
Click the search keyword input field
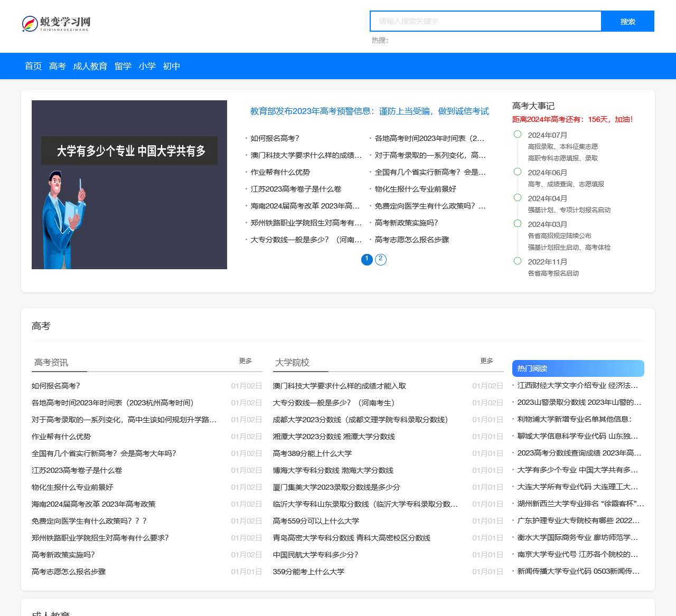(x=485, y=21)
